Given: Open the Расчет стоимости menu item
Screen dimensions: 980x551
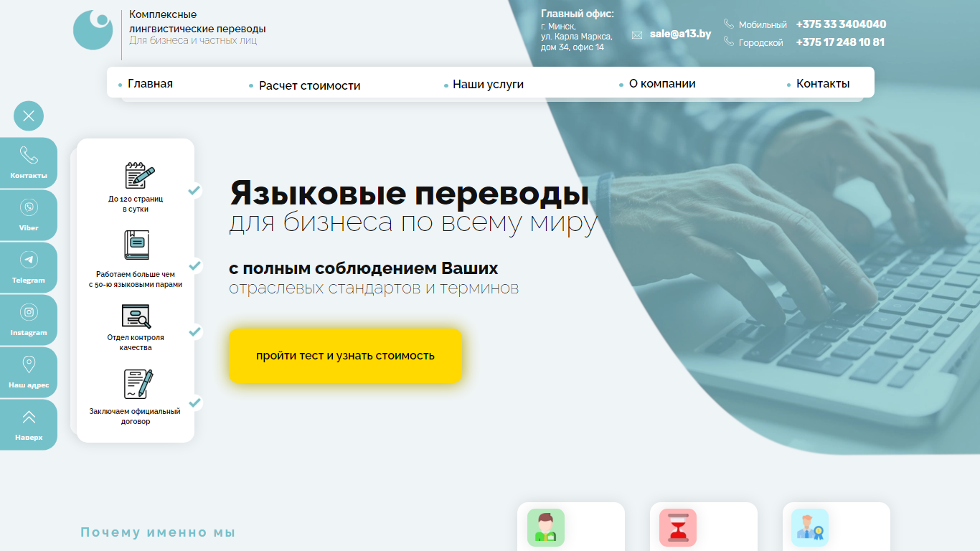Looking at the screenshot, I should pyautogui.click(x=310, y=85).
